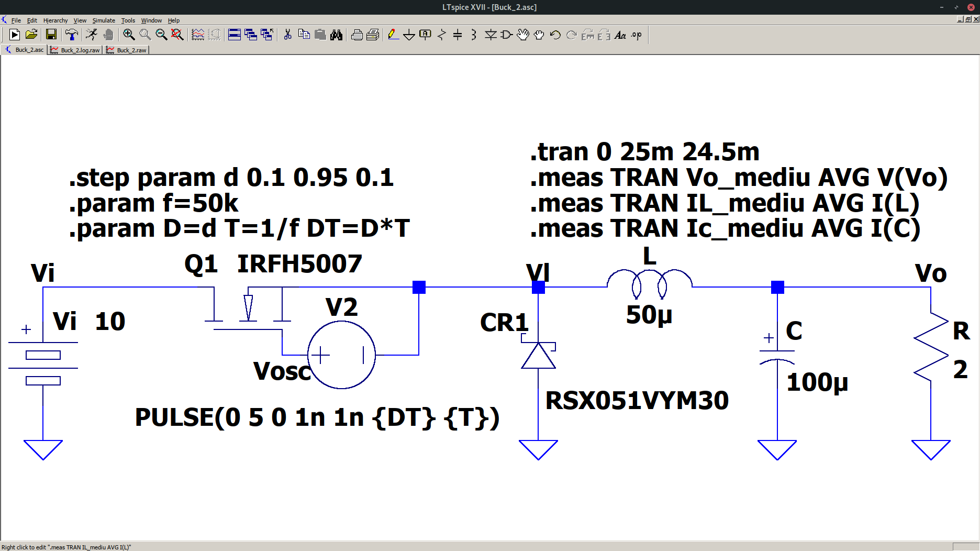Click the V2 voltage source symbol
980x551 pixels.
coord(341,355)
